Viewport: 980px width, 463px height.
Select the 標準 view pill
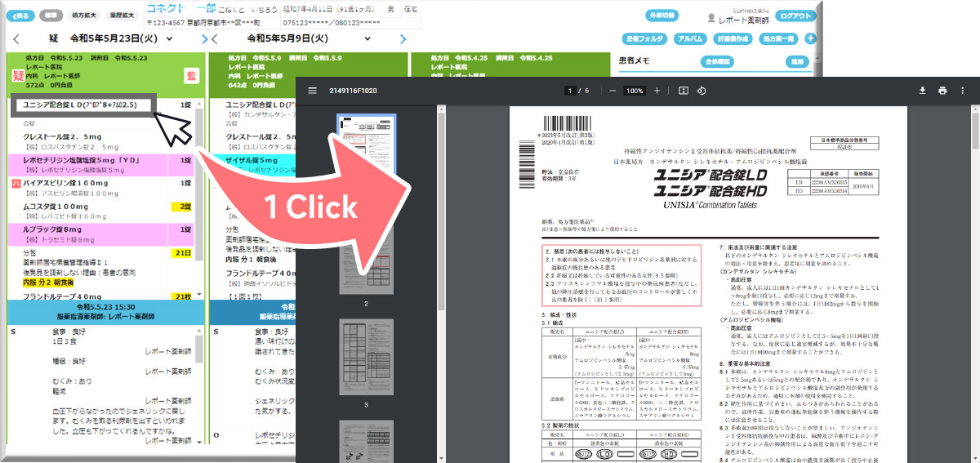(x=51, y=15)
